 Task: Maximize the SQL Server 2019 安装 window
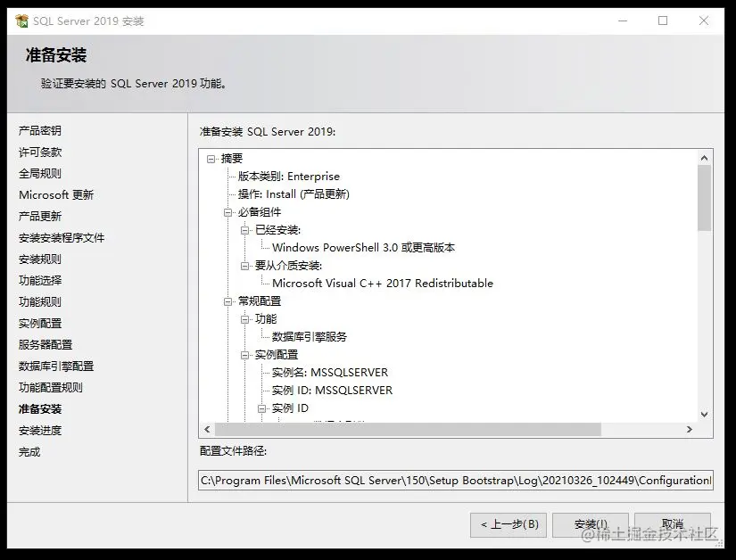[663, 21]
